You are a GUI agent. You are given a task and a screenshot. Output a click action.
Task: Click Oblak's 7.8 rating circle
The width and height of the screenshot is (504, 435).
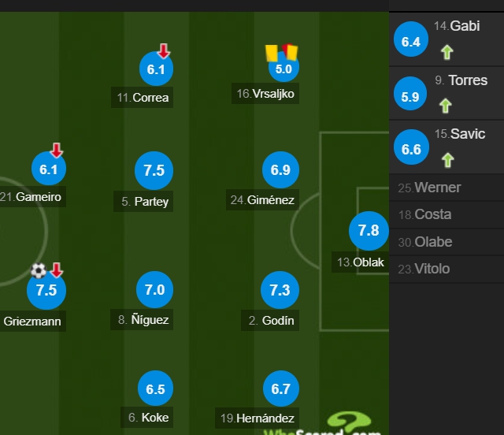pyautogui.click(x=369, y=231)
